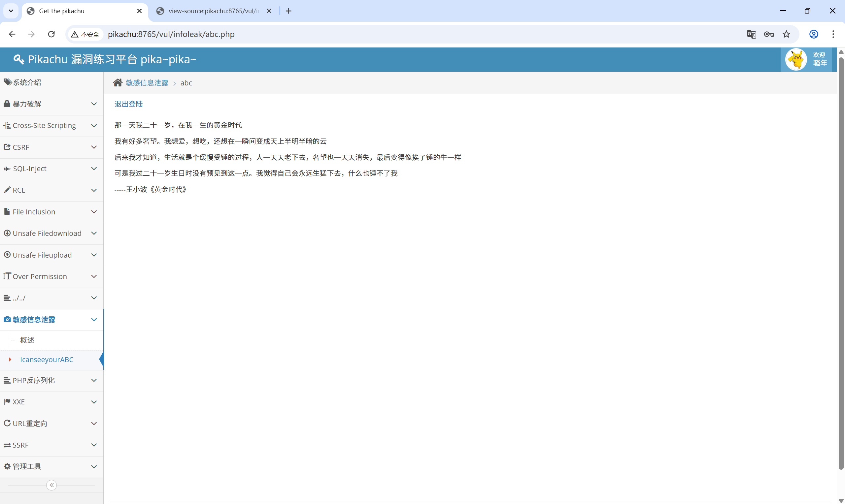Bookmark this page with star icon
Viewport: 845px width, 504px height.
tap(786, 34)
